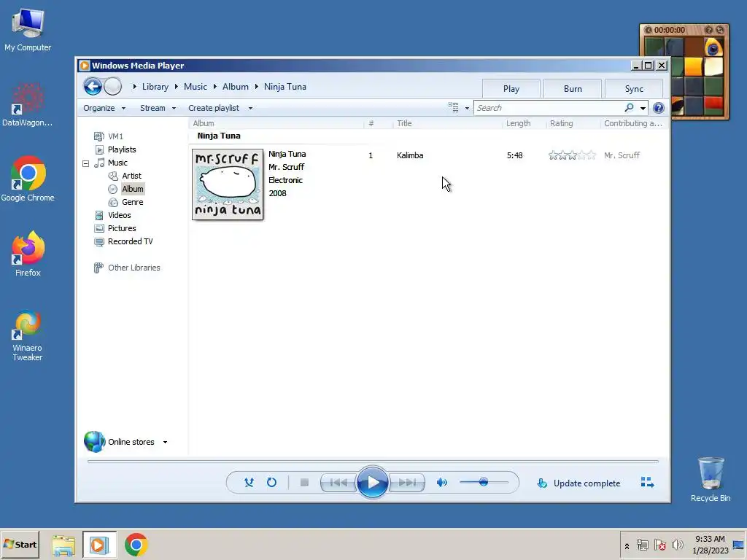Select the Winaero Tweaker desktop icon
Viewport: 747px width, 560px height.
coord(27,336)
